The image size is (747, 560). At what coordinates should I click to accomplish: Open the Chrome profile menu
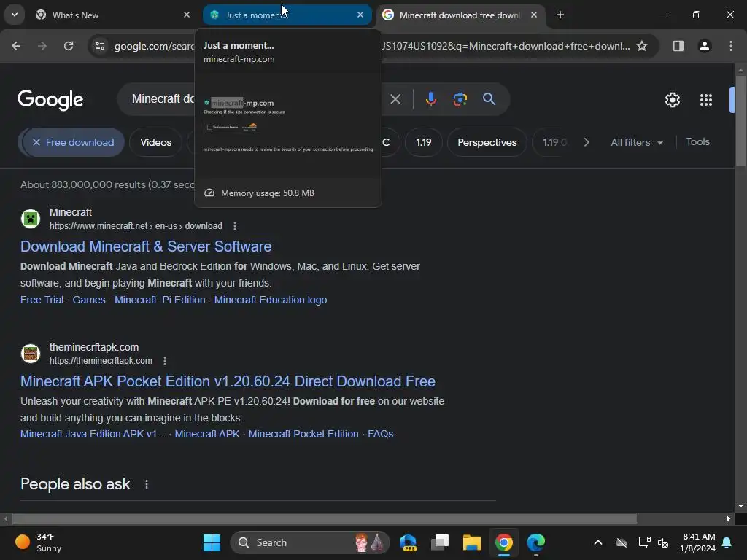[x=705, y=46]
